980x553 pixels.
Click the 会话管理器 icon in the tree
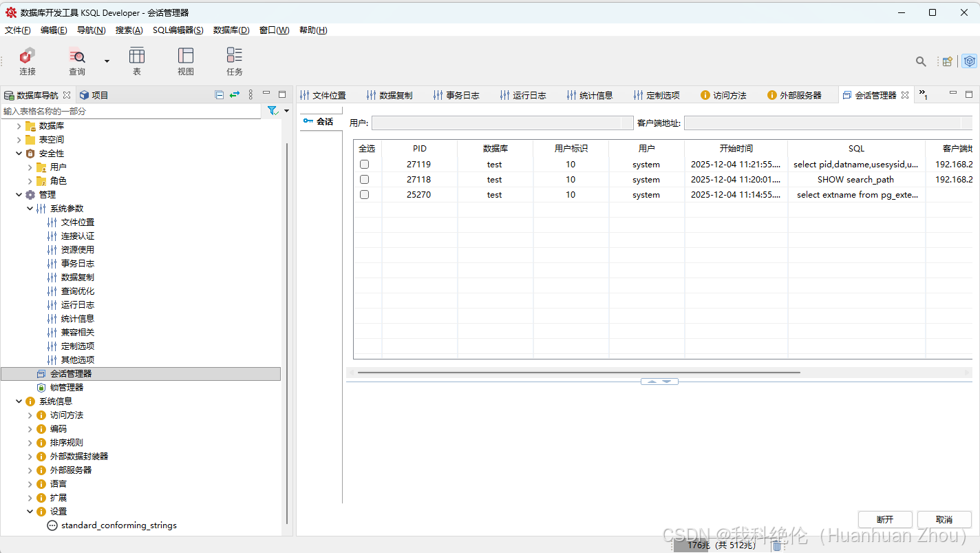[x=41, y=374]
